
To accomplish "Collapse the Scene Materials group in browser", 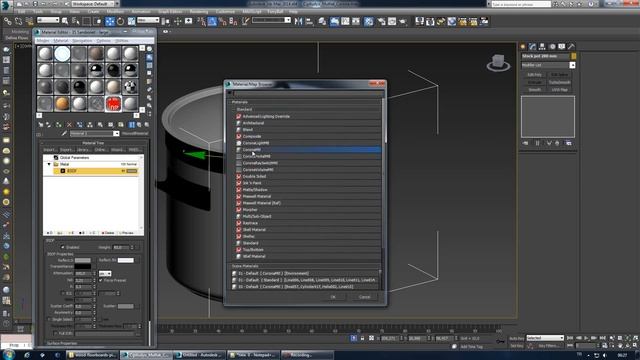I will click(245, 266).
